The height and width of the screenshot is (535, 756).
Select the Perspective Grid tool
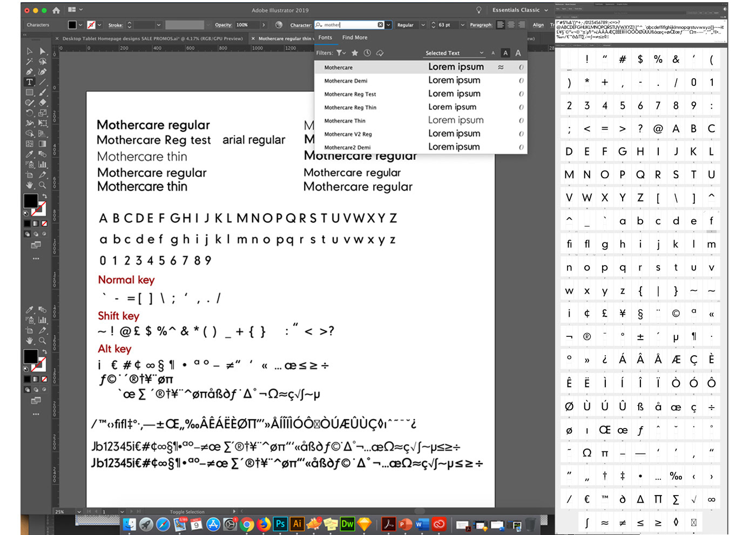point(43,133)
